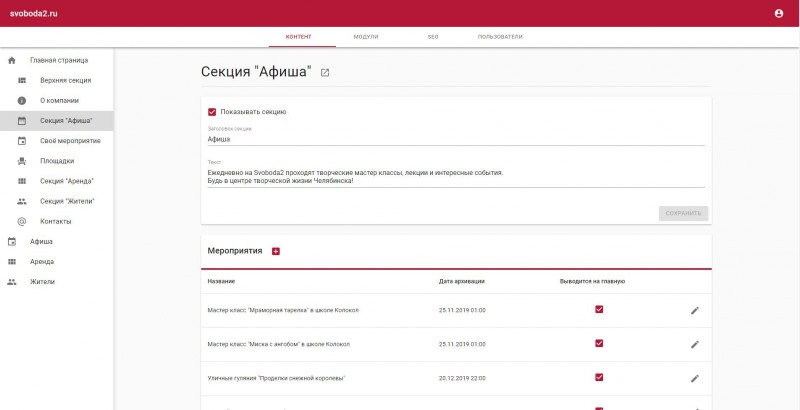
Task: Click the svoboda2.ru site title
Action: coord(34,14)
